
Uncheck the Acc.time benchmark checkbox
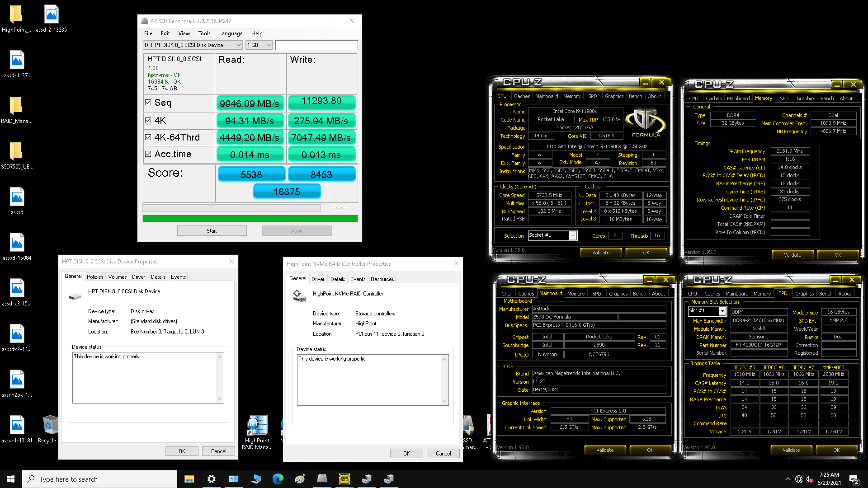point(148,154)
